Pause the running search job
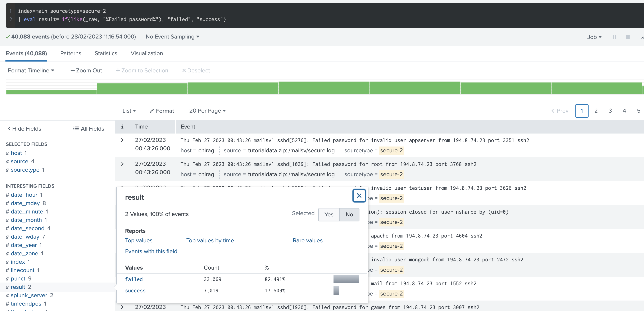 coord(614,37)
